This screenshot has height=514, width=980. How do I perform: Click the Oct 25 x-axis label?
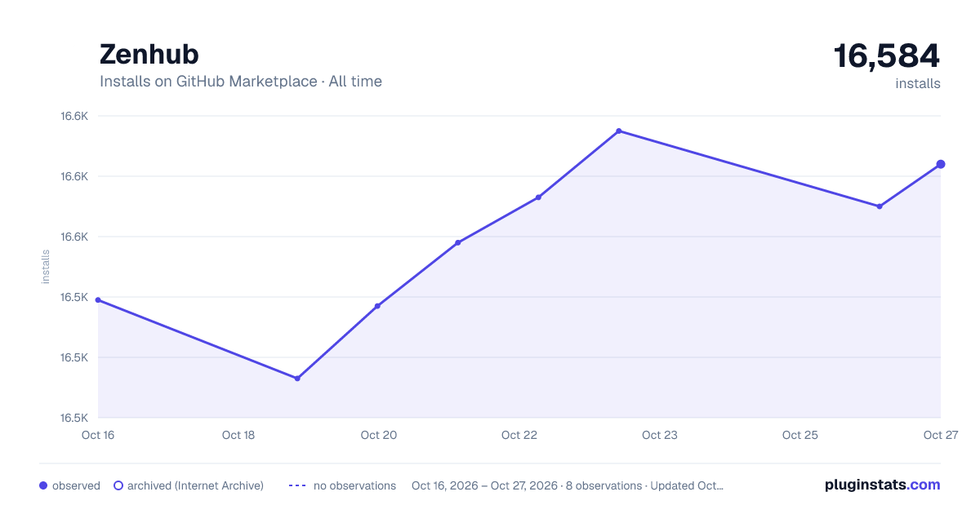(800, 435)
